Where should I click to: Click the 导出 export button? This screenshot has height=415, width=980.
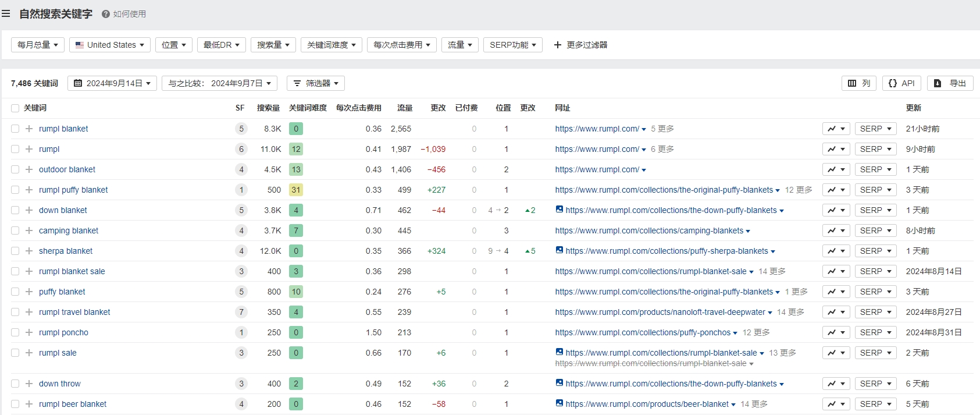pos(950,83)
